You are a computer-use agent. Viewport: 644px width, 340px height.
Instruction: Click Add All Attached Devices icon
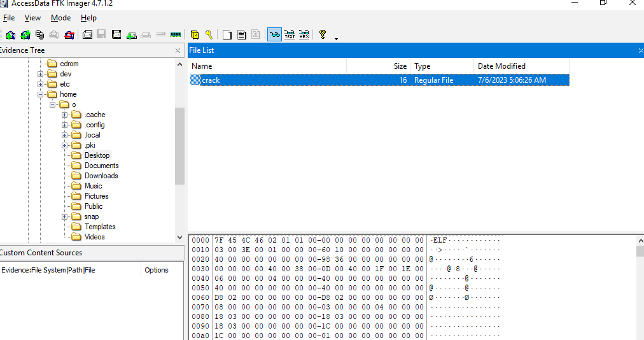point(25,35)
